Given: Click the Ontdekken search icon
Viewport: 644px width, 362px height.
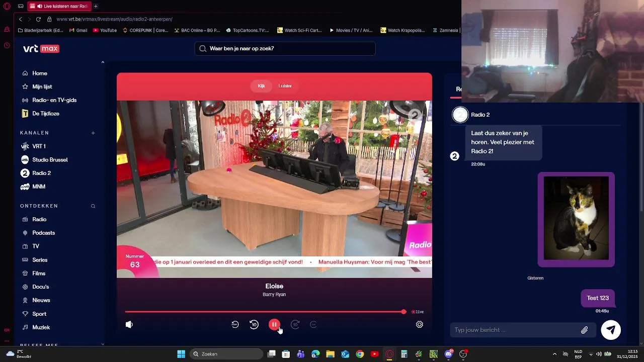Looking at the screenshot, I should tap(93, 206).
